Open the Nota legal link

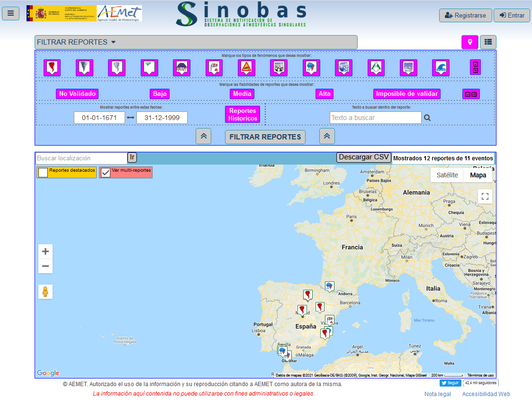[x=437, y=394]
